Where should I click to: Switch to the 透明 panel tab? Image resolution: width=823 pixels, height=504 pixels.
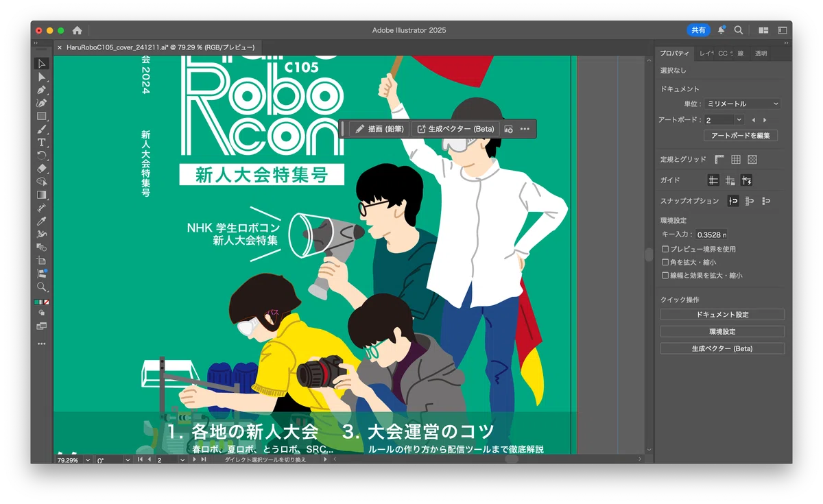point(761,53)
